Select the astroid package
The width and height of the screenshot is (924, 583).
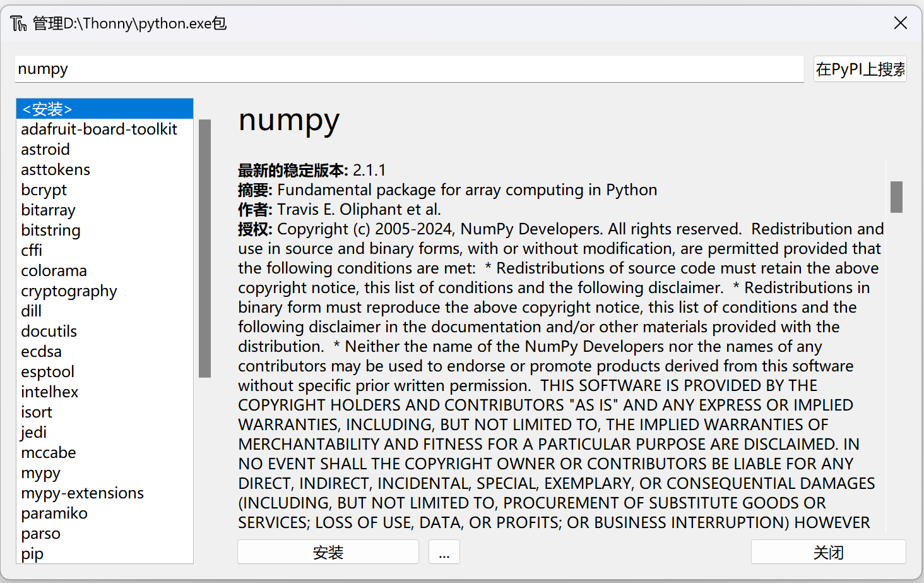click(45, 149)
